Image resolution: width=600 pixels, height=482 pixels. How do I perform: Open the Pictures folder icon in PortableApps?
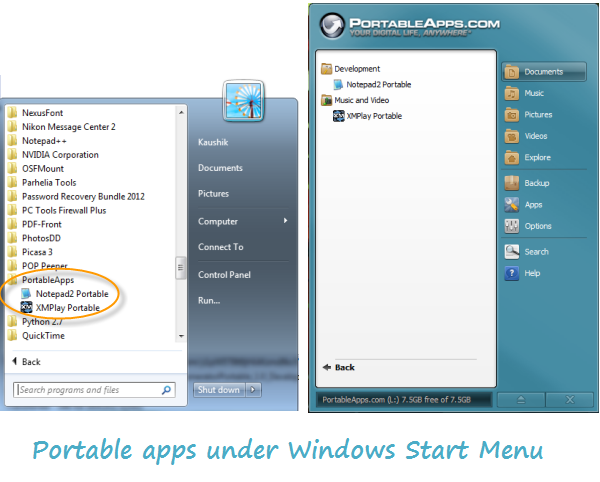512,114
